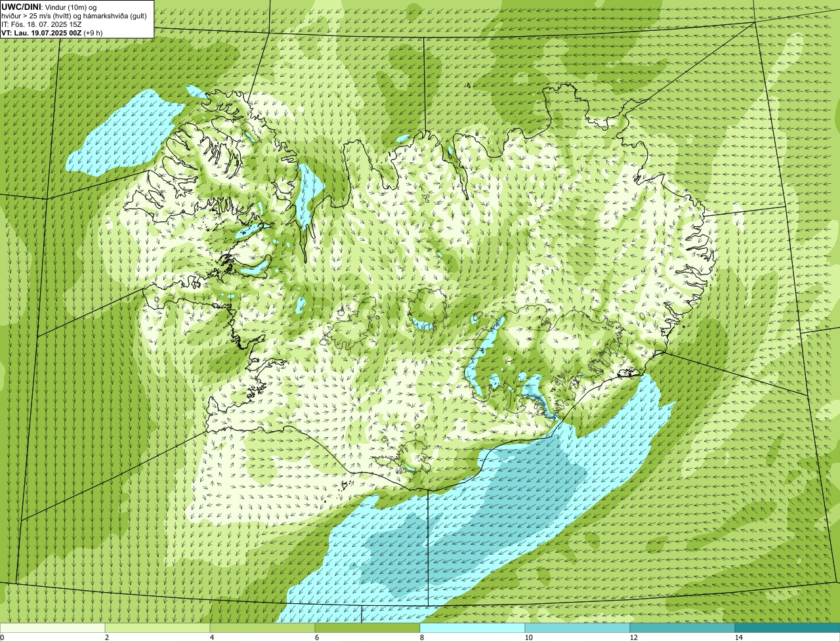Click the dark teal swatch above 14 m/s
840x642 pixels.
[x=787, y=628]
